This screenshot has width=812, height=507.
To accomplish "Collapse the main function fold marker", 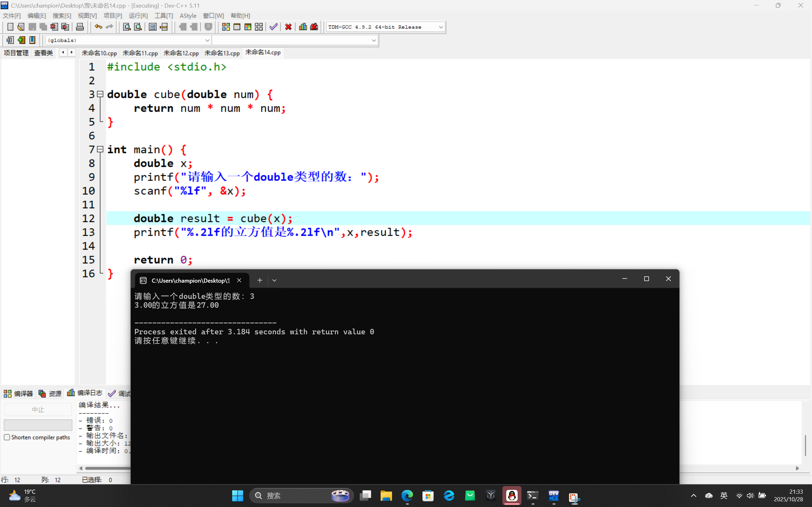I will click(100, 149).
